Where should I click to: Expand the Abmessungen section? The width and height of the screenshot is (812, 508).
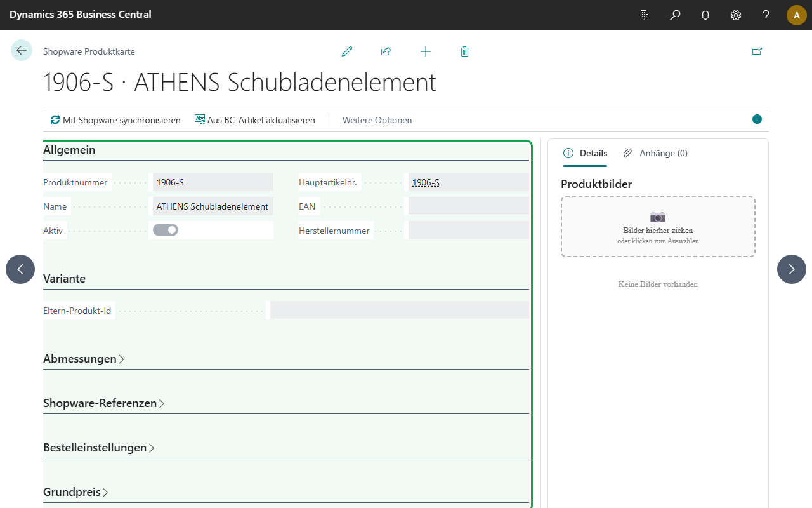coord(83,358)
